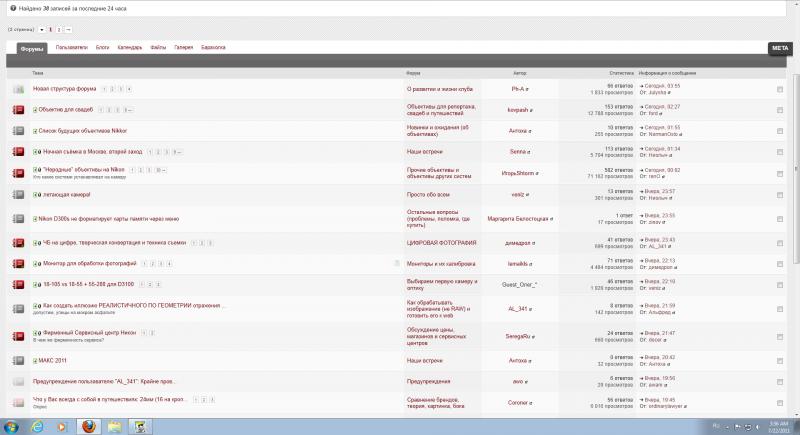Switch to Firefox in the taskbar
This screenshot has width=800, height=435.
click(x=89, y=426)
